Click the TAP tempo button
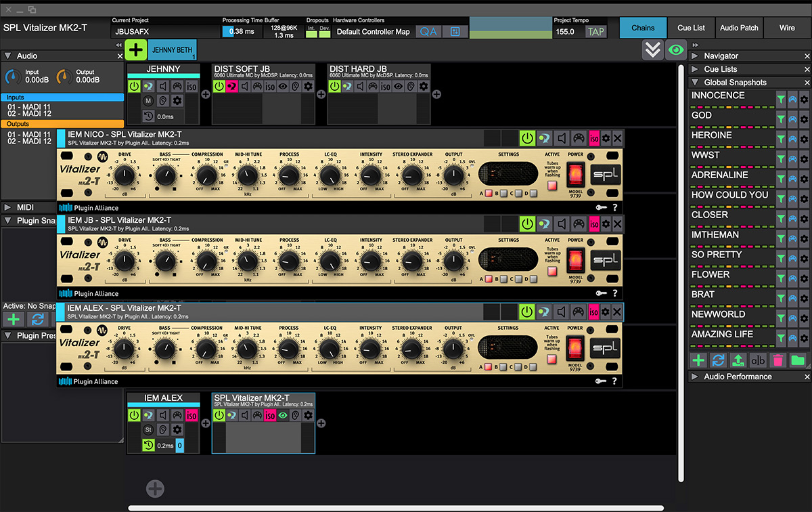This screenshot has width=812, height=512. tap(596, 31)
